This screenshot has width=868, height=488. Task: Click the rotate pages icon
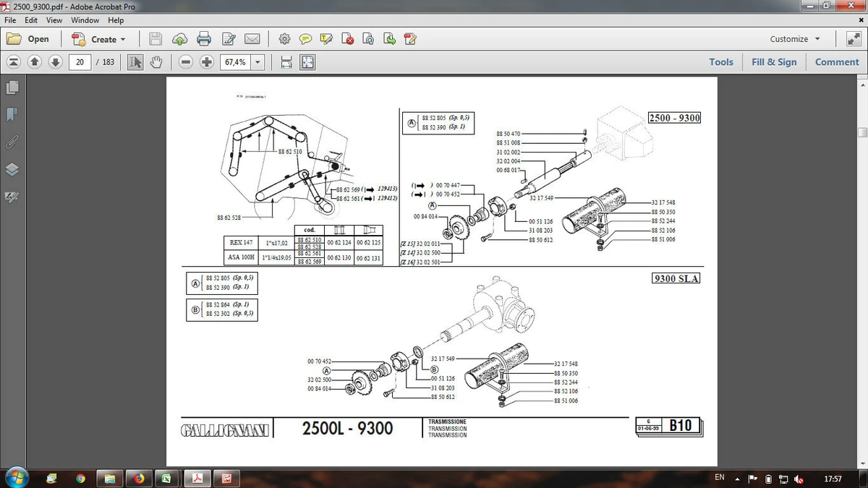(x=368, y=39)
